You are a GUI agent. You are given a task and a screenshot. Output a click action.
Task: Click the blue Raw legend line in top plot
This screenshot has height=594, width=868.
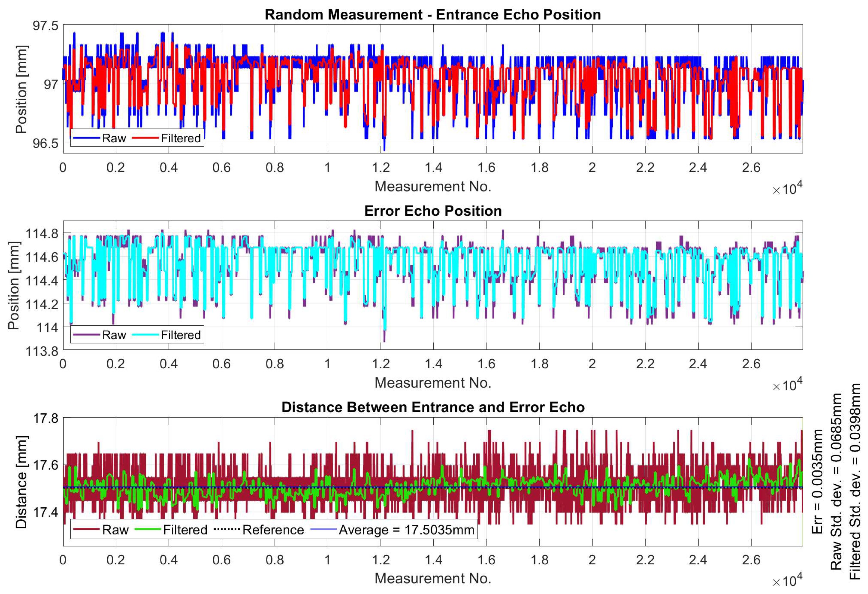(87, 138)
